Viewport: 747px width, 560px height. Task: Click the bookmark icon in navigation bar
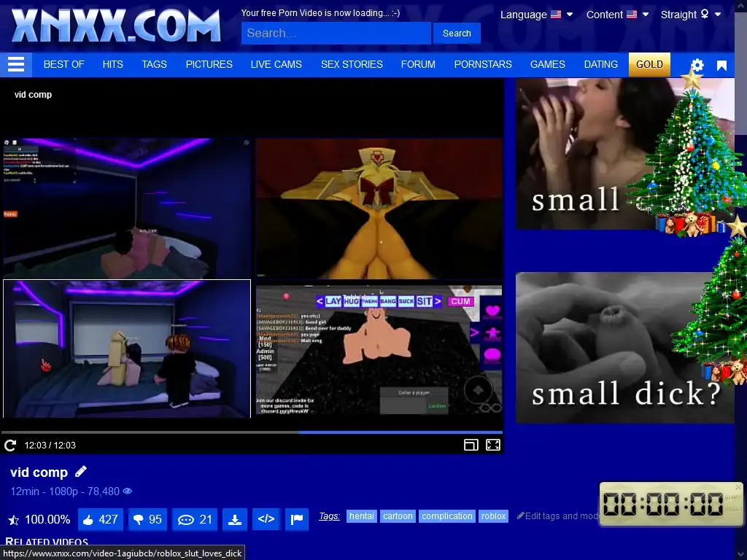click(721, 65)
